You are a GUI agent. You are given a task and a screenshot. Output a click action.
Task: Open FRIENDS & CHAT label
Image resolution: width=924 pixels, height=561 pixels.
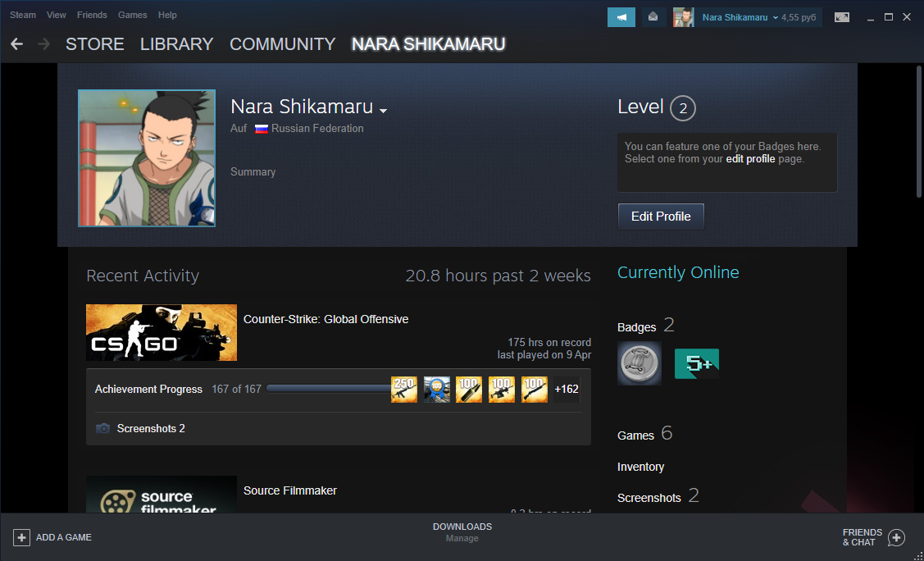coord(863,537)
